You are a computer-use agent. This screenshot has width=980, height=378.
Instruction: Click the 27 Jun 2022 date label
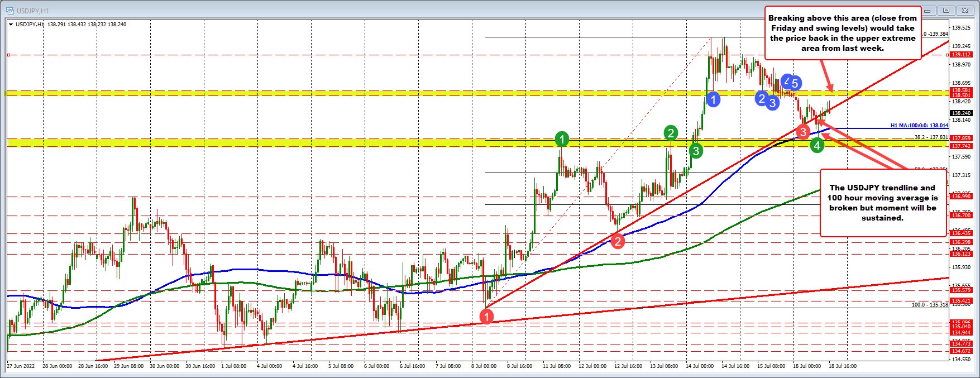click(21, 366)
